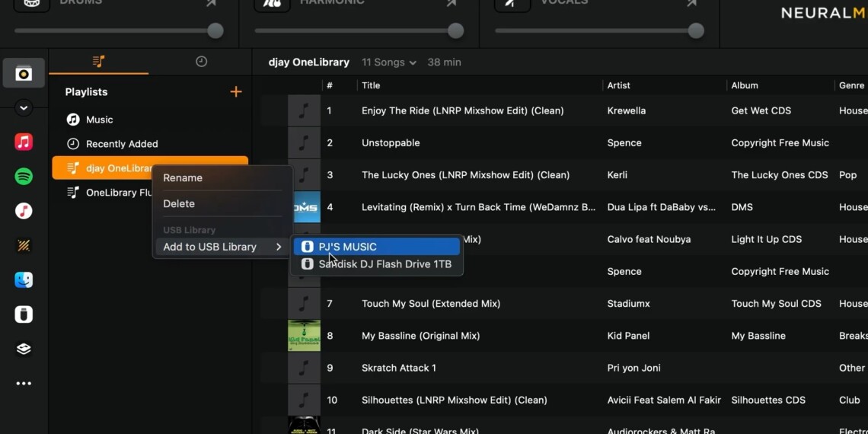Viewport: 868px width, 434px height.
Task: Switch to the history clock tab
Action: coord(201,62)
